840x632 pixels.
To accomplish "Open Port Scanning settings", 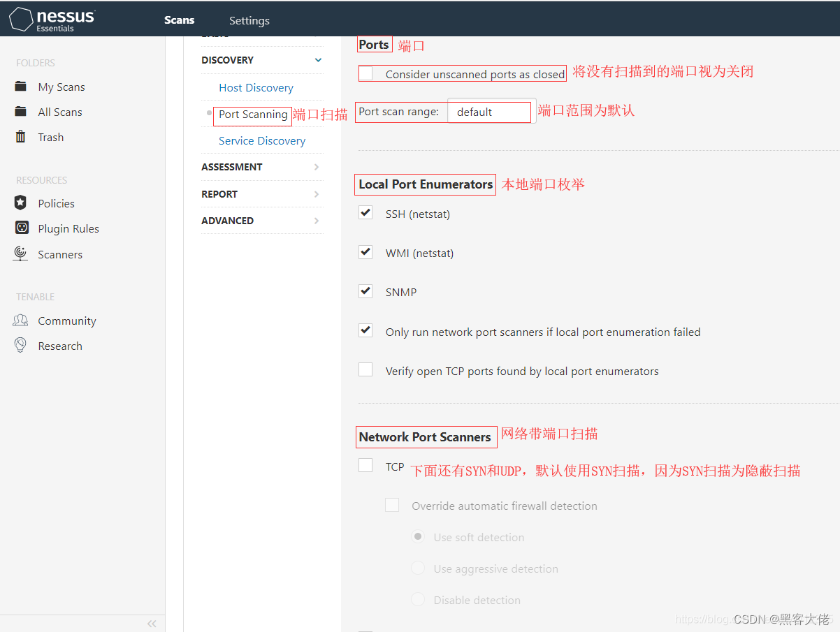I will [x=253, y=115].
